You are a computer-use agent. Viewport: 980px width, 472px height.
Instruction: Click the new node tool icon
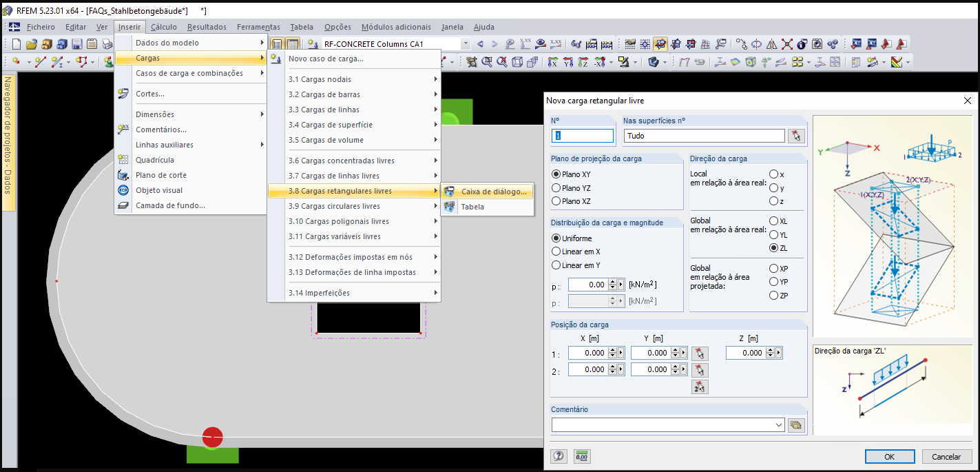15,62
